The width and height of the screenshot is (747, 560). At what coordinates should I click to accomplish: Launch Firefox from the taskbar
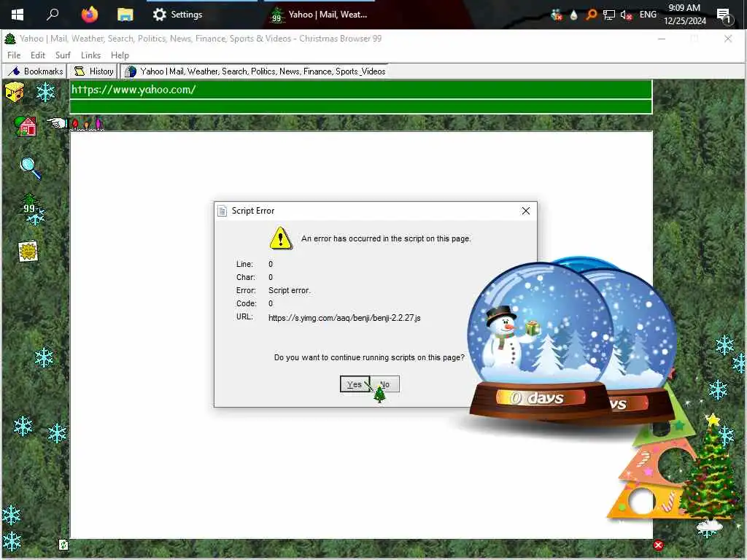pos(89,15)
